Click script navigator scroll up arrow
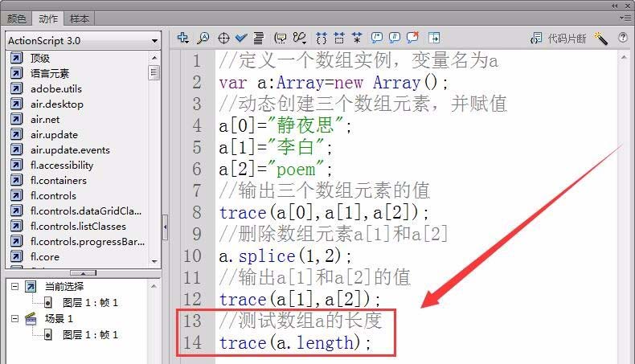Image resolution: width=635 pixels, height=364 pixels. (x=154, y=286)
